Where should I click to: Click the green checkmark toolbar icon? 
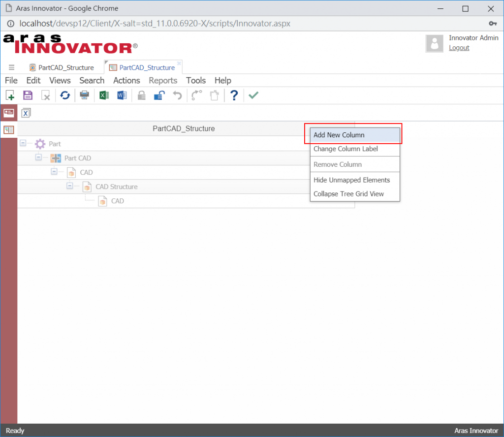(x=253, y=95)
